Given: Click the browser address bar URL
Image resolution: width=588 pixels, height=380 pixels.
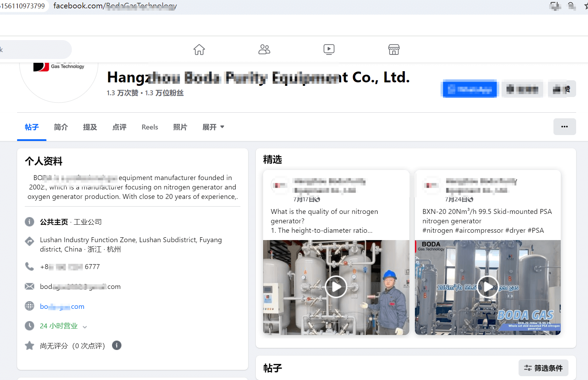Looking at the screenshot, I should click(x=115, y=6).
